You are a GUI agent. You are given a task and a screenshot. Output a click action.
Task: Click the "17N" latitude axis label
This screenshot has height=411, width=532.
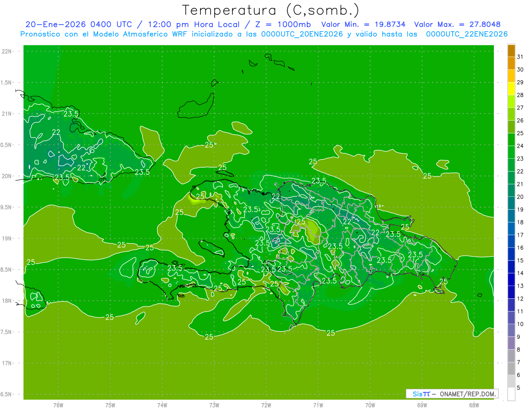8,363
